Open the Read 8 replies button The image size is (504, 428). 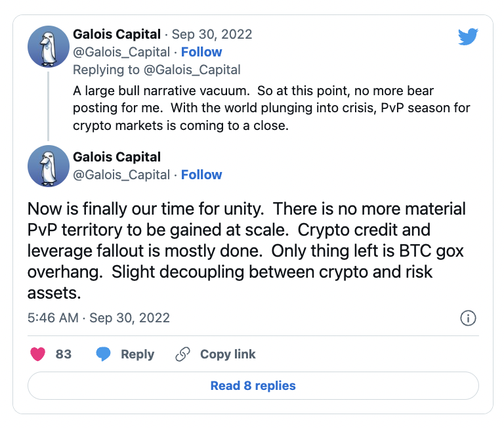[x=253, y=385]
